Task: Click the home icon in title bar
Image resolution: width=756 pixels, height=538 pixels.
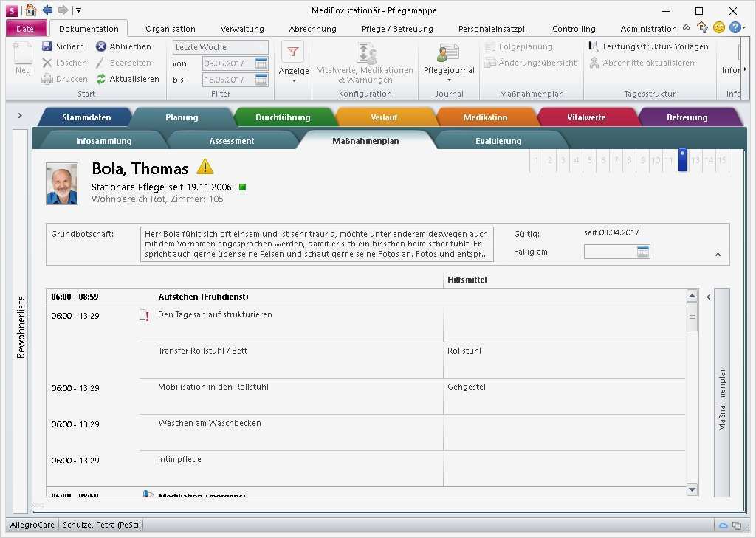Action: point(31,10)
